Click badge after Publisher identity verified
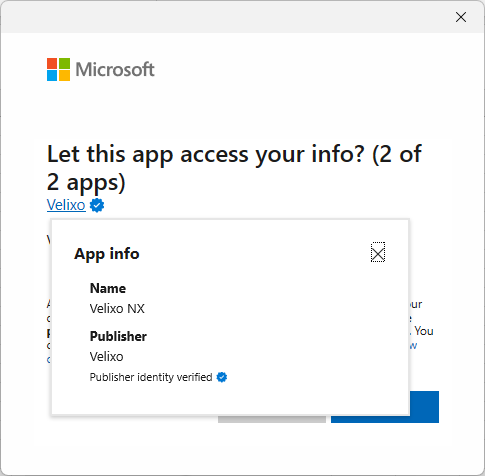Screen dimensions: 485x476 (x=222, y=377)
